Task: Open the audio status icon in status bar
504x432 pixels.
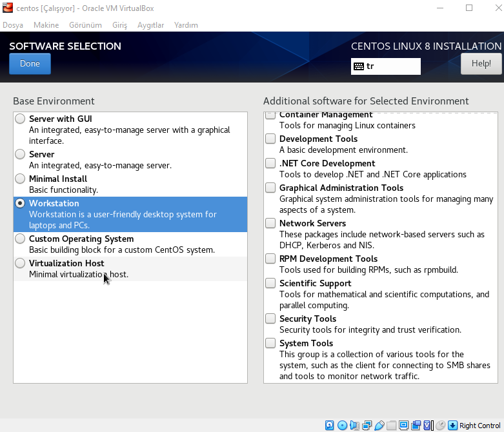Action: click(x=354, y=426)
